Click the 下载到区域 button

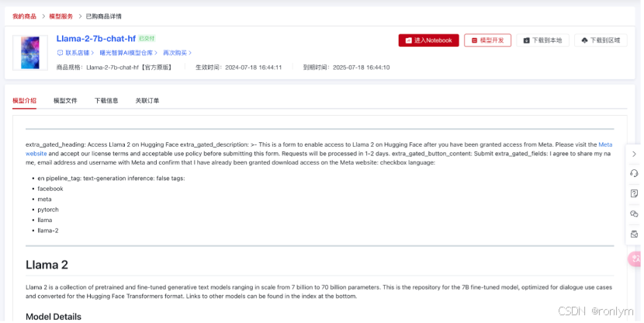pos(601,40)
